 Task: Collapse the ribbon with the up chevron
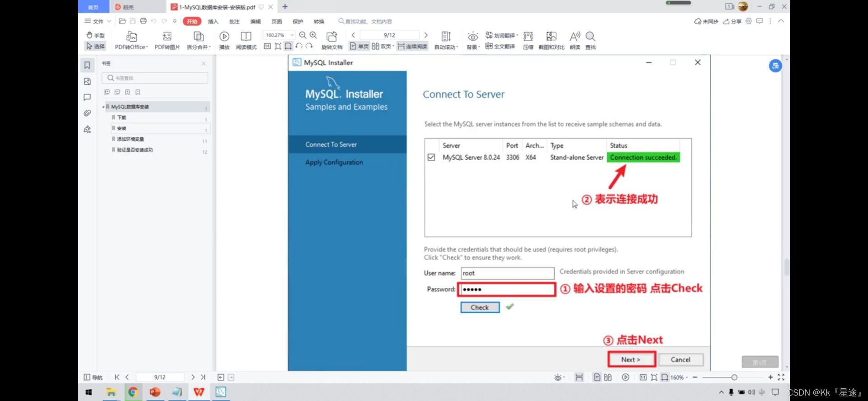pyautogui.click(x=781, y=21)
